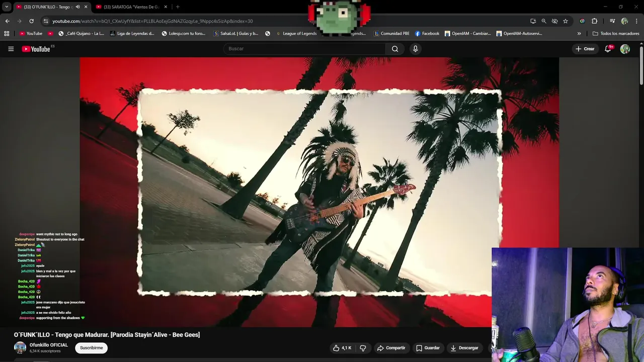Open the Crear menu
This screenshot has height=362, width=644.
point(585,49)
